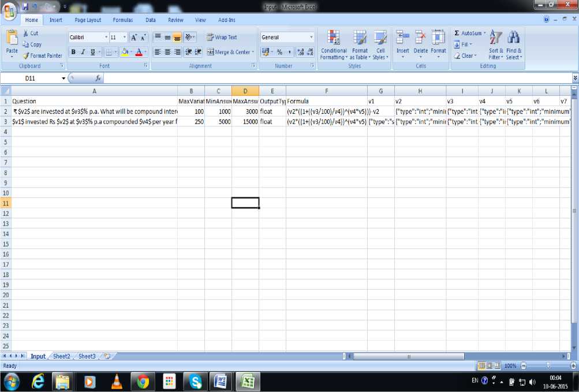Click the zoom out minus button
The height and width of the screenshot is (392, 579).
click(523, 366)
